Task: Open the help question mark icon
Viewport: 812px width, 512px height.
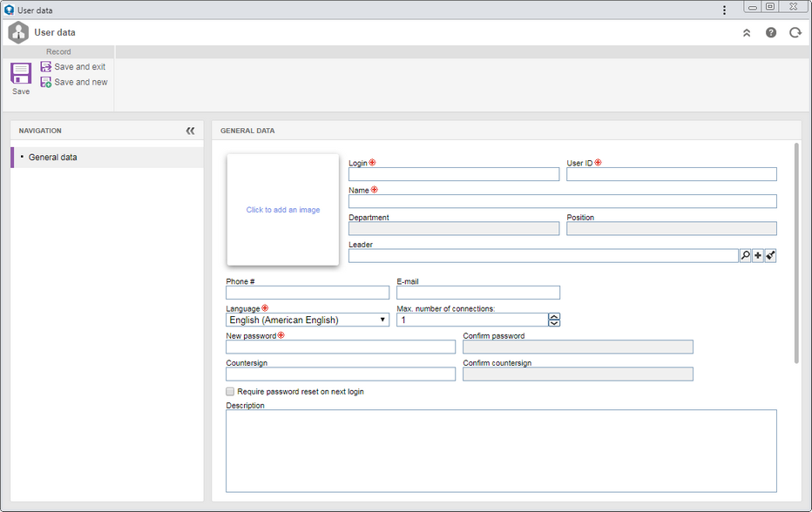Action: (x=770, y=32)
